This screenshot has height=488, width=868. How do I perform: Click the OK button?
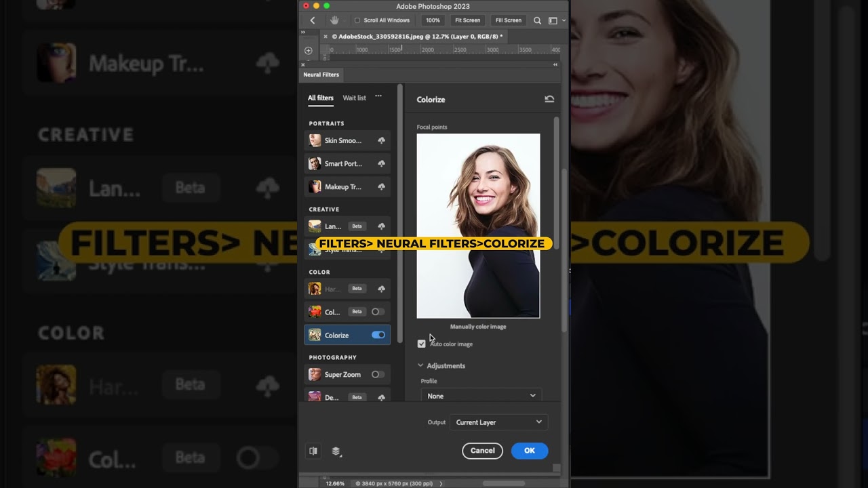point(530,451)
